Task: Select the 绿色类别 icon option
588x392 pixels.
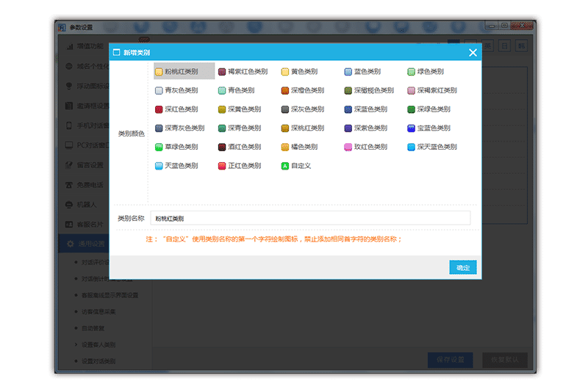Action: tap(426, 71)
